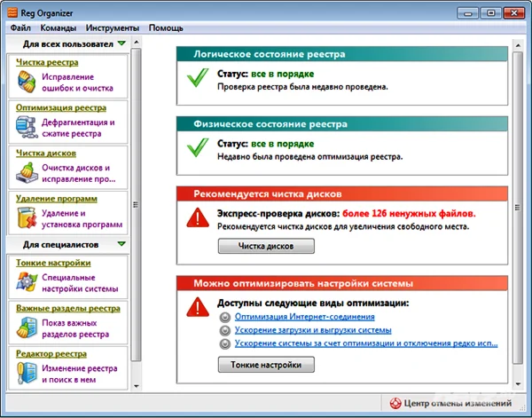Viewport: 532px width, 418px height.
Task: Click green checkmark in logical registry state
Action: coord(198,77)
